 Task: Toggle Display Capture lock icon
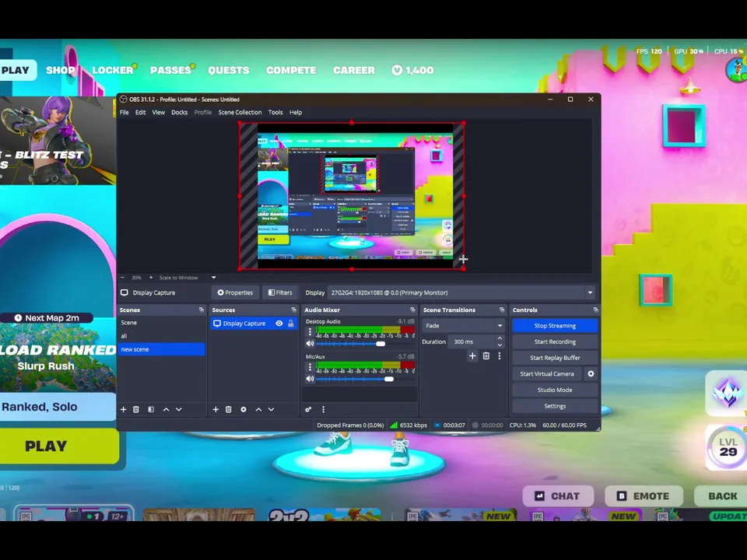[x=290, y=324]
